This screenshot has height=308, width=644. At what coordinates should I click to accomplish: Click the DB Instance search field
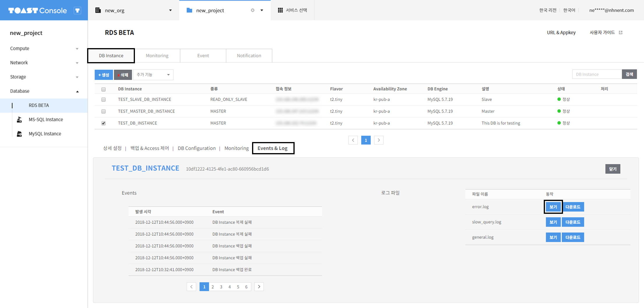tap(597, 74)
